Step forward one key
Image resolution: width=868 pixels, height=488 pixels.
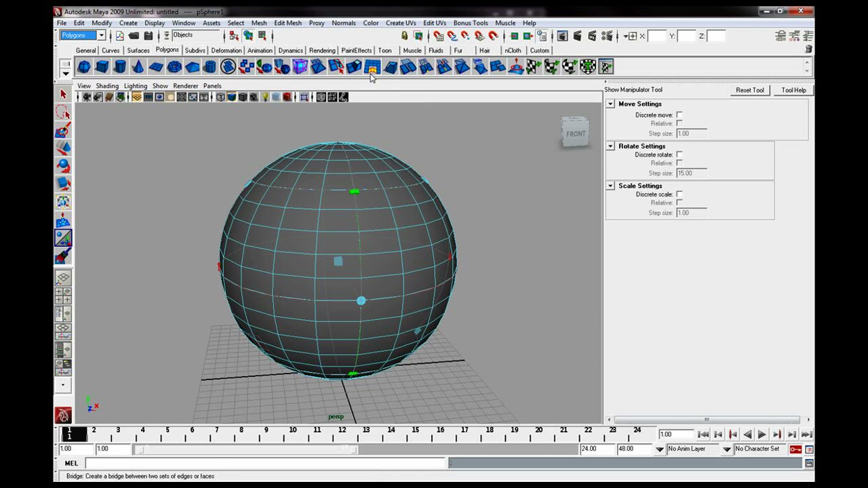pos(777,434)
